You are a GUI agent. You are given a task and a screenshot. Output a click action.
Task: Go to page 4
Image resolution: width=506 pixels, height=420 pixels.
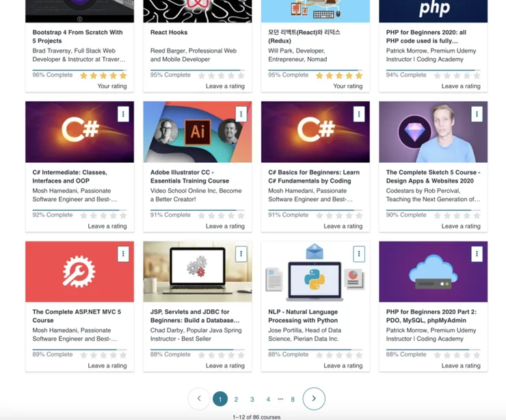pyautogui.click(x=268, y=399)
